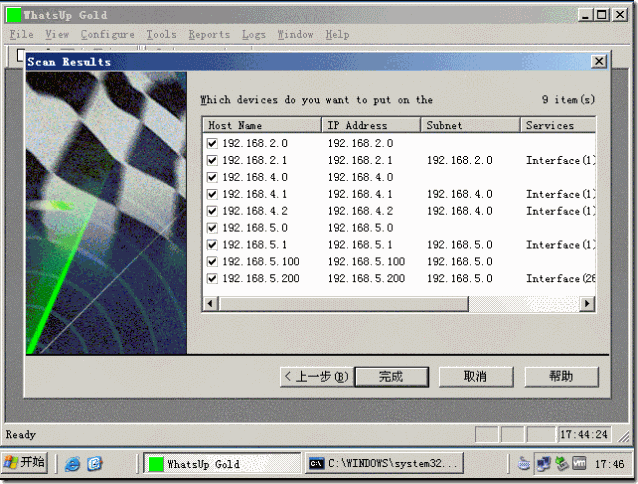638x484 pixels.
Task: Click the taskbar clock showing 17:46
Action: (610, 464)
